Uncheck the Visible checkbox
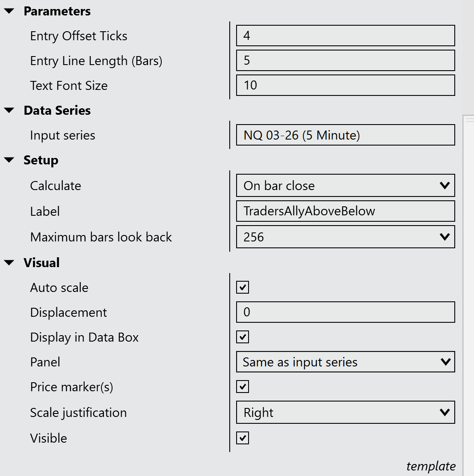The height and width of the screenshot is (476, 474). [243, 438]
